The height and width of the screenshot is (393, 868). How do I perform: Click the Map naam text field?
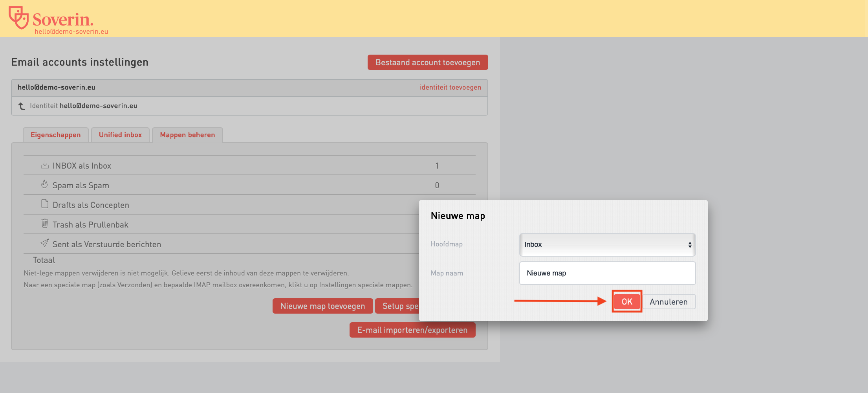(607, 273)
